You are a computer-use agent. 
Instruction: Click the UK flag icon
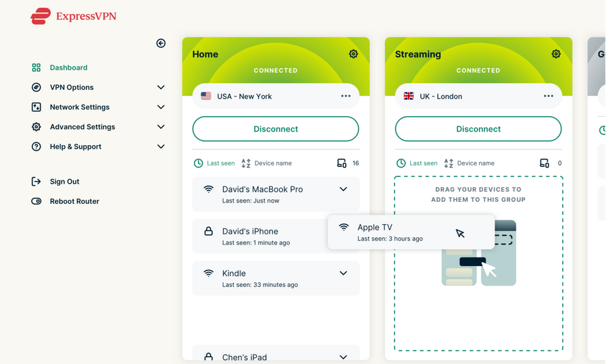(409, 96)
